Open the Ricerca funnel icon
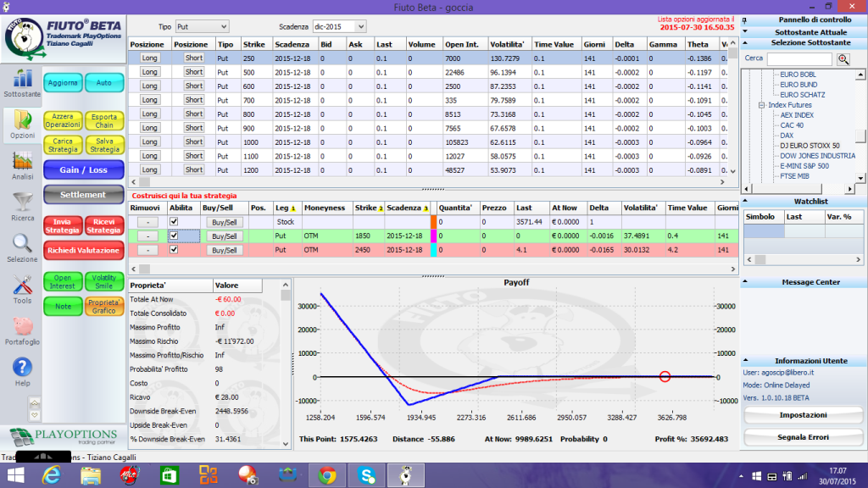The width and height of the screenshot is (868, 488). 23,202
